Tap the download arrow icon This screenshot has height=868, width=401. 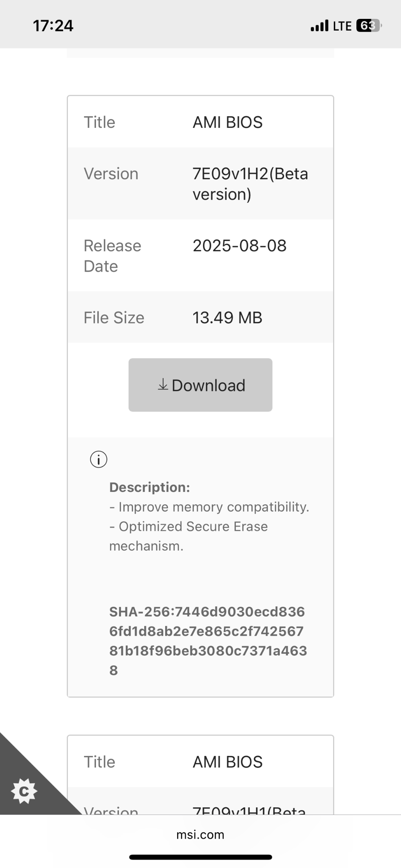(163, 385)
